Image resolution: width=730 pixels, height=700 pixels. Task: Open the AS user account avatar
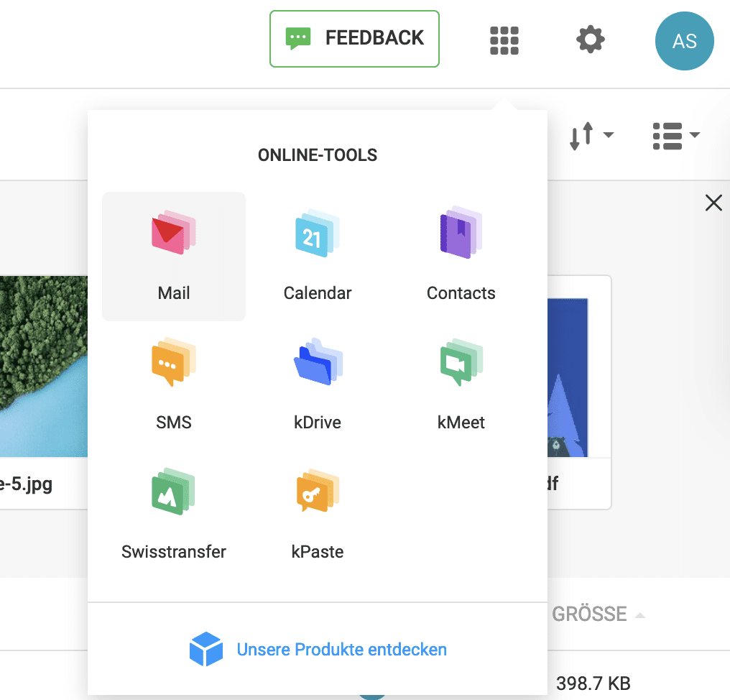(x=684, y=41)
